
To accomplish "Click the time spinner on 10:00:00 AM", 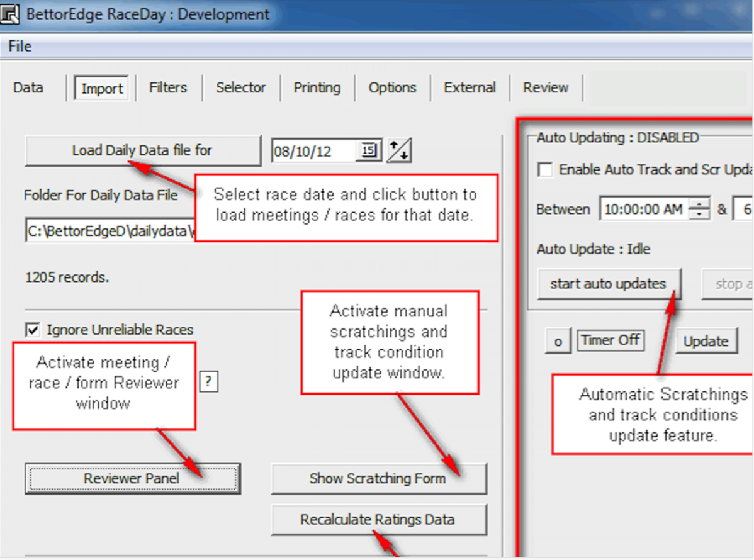I will coord(699,210).
